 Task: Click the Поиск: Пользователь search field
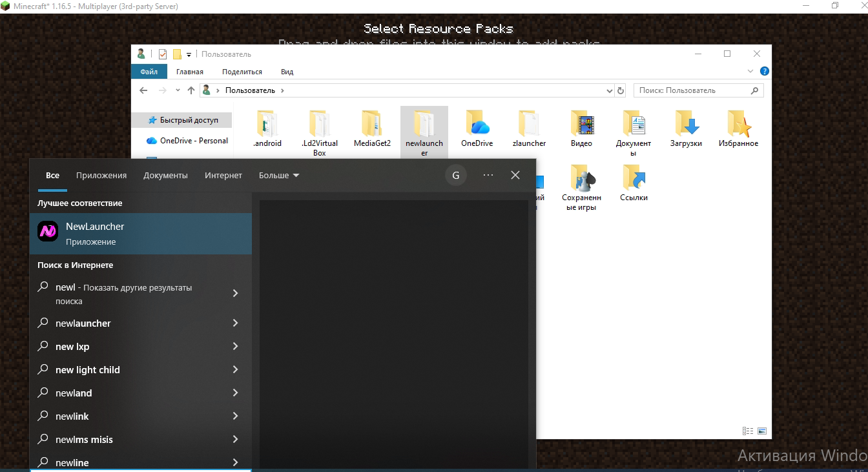691,90
